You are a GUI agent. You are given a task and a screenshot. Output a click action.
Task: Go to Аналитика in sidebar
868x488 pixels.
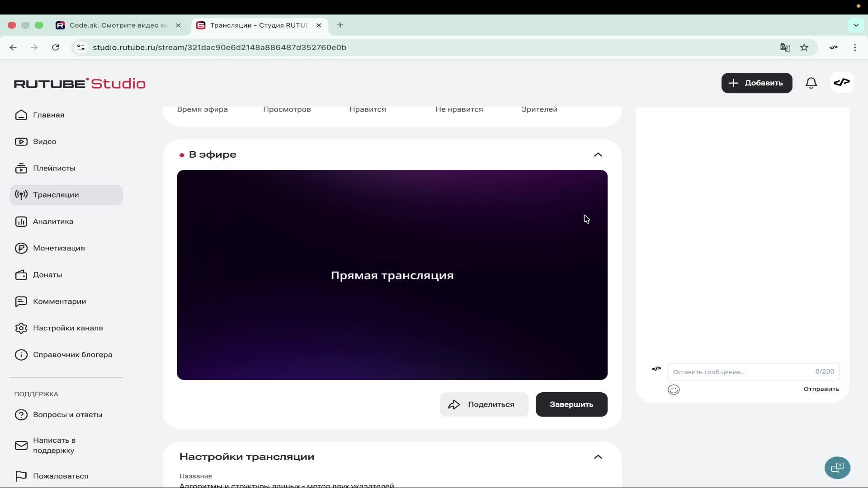click(53, 221)
